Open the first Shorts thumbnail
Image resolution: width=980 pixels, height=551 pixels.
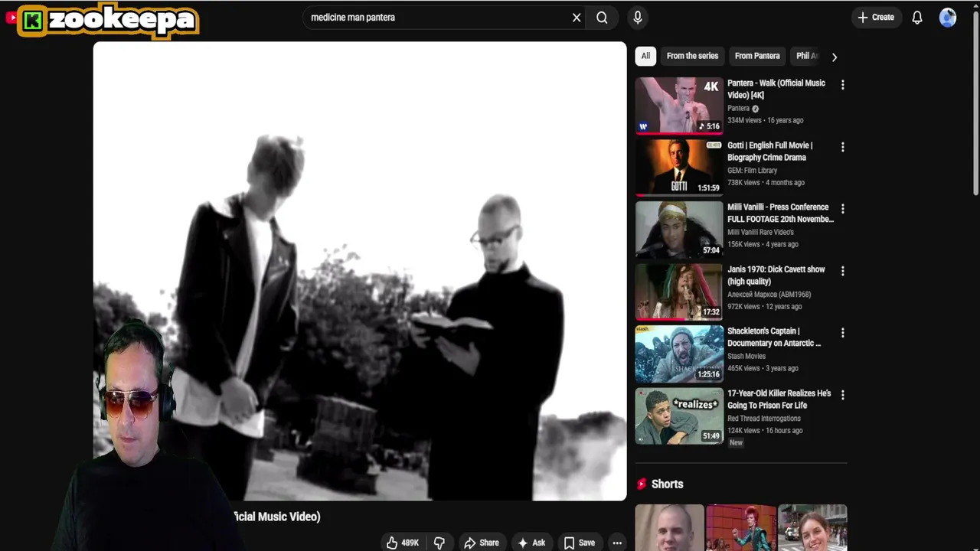click(669, 527)
